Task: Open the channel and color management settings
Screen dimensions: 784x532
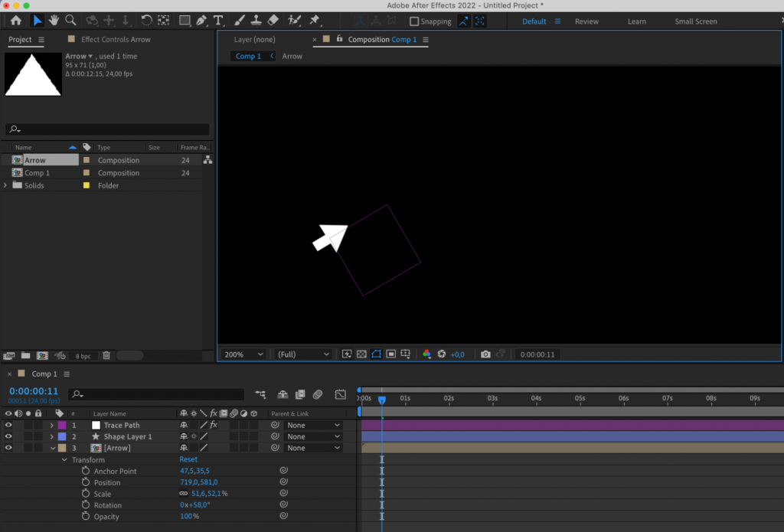Action: (426, 354)
